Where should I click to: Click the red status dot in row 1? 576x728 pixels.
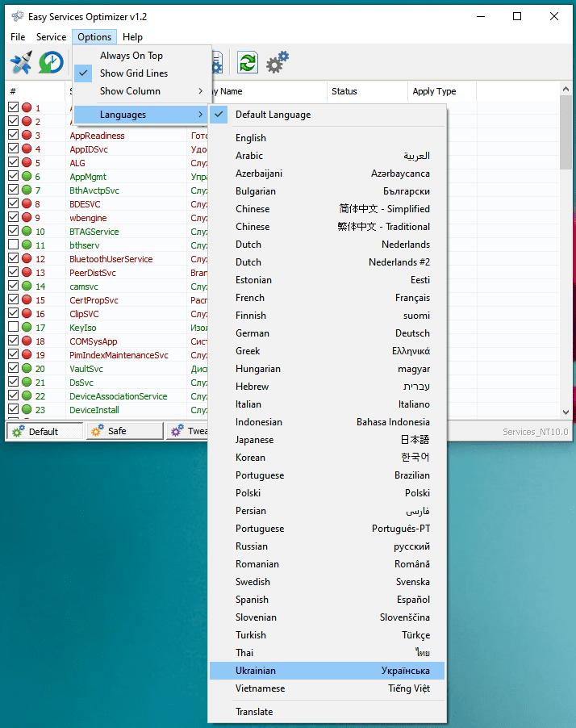[27, 107]
